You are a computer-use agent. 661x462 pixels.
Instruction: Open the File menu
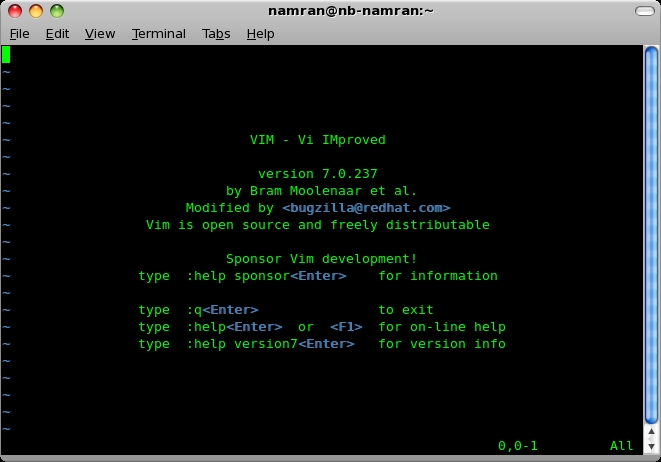point(20,33)
